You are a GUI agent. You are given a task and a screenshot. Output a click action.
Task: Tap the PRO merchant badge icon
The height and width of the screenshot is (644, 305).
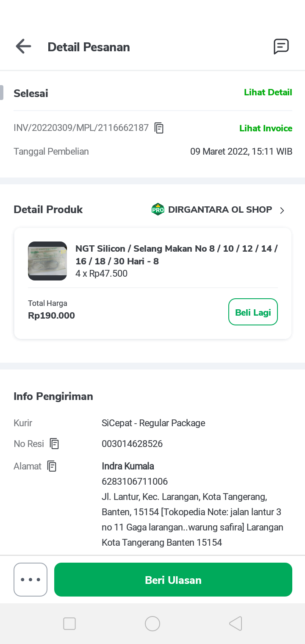[x=158, y=209]
